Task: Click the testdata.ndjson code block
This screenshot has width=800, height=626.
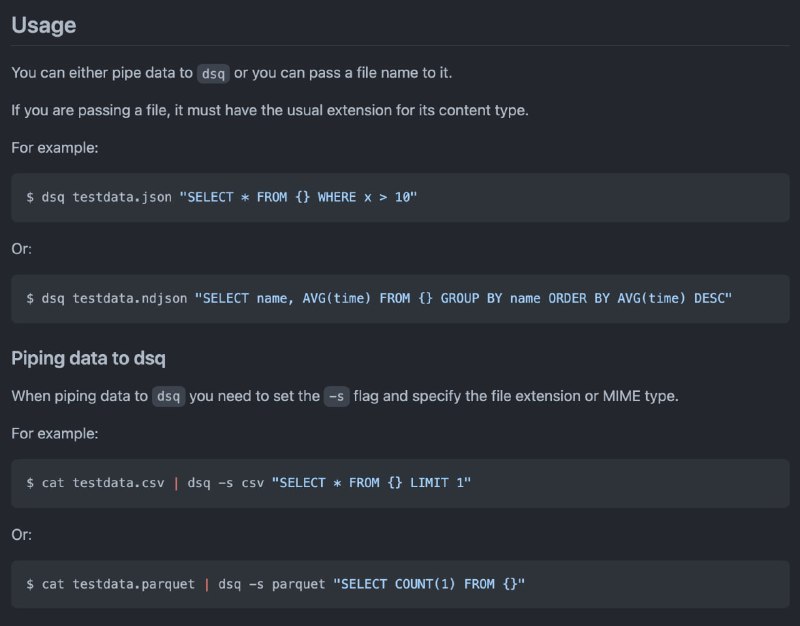Action: (400, 298)
